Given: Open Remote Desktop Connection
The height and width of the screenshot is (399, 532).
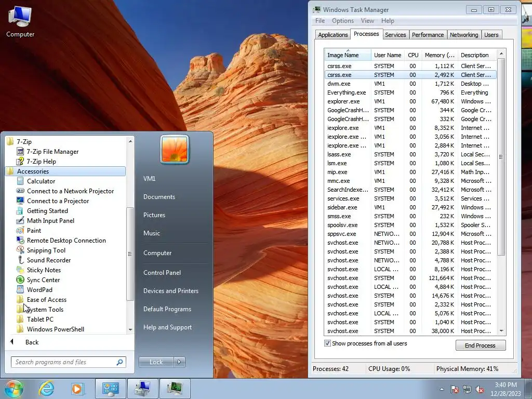Looking at the screenshot, I should point(66,240).
